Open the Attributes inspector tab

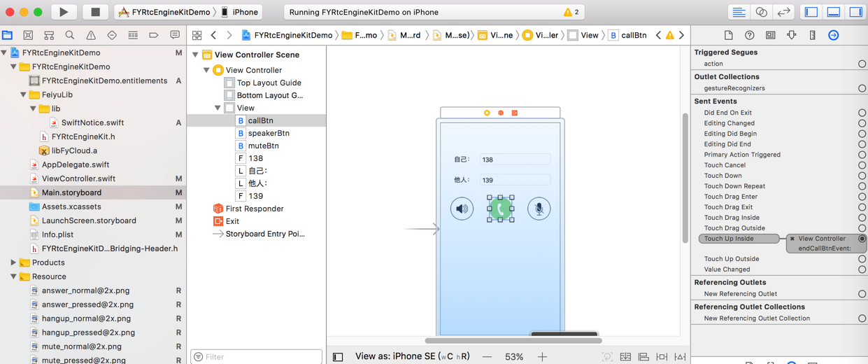791,35
